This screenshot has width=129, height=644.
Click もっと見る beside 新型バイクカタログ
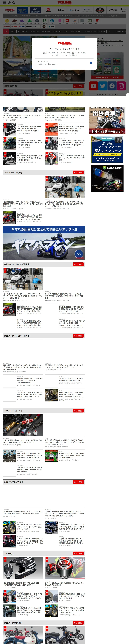78,623
